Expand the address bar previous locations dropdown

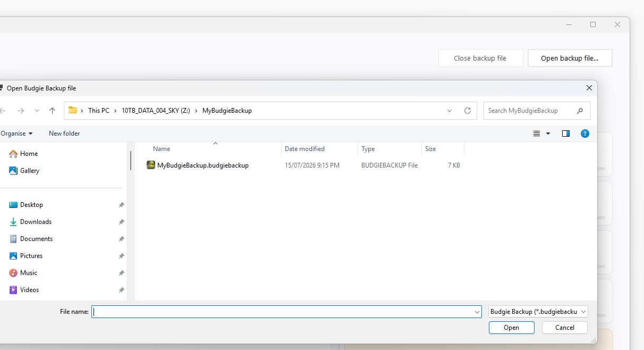(450, 111)
